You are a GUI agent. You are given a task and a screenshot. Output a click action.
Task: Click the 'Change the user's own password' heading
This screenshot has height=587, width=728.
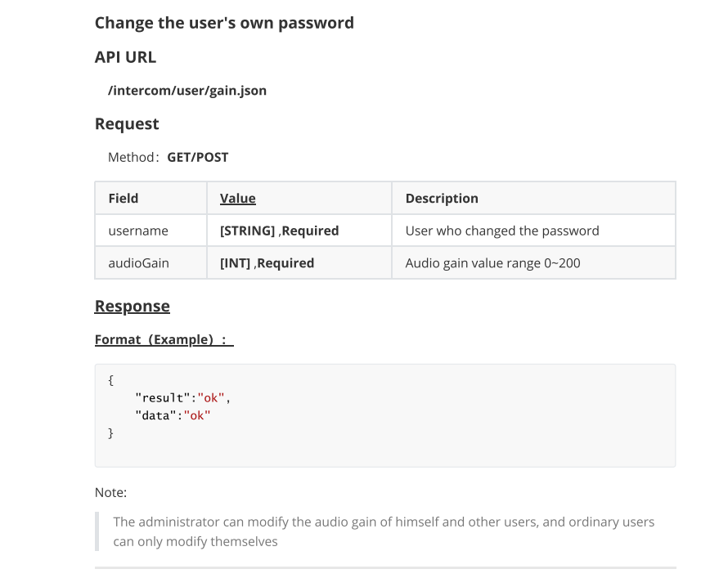point(224,23)
